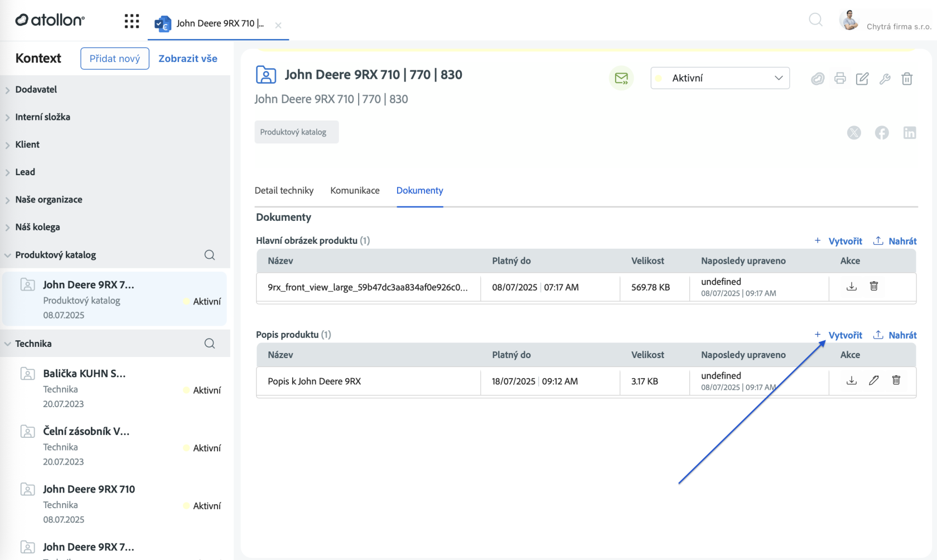Expand the Klient context group

point(8,145)
